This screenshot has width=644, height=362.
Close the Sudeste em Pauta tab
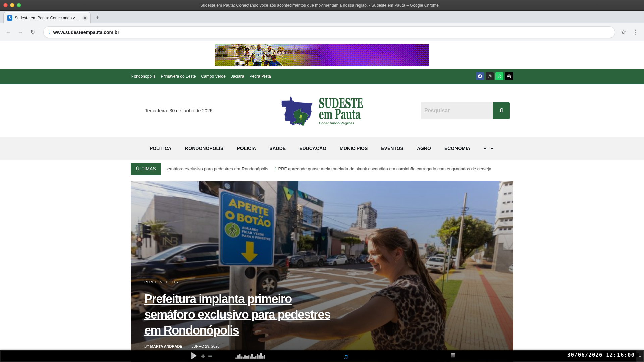[x=85, y=18]
